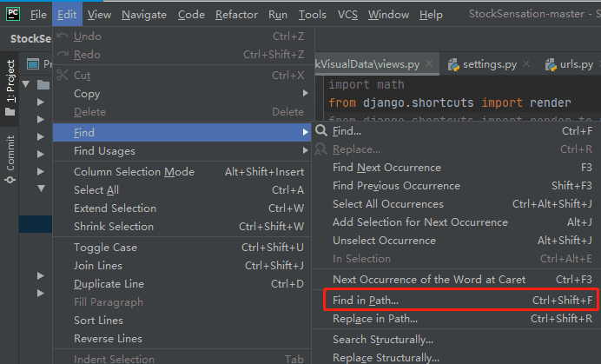Click Select All Occurrences
601x364 pixels.
pyautogui.click(x=387, y=204)
